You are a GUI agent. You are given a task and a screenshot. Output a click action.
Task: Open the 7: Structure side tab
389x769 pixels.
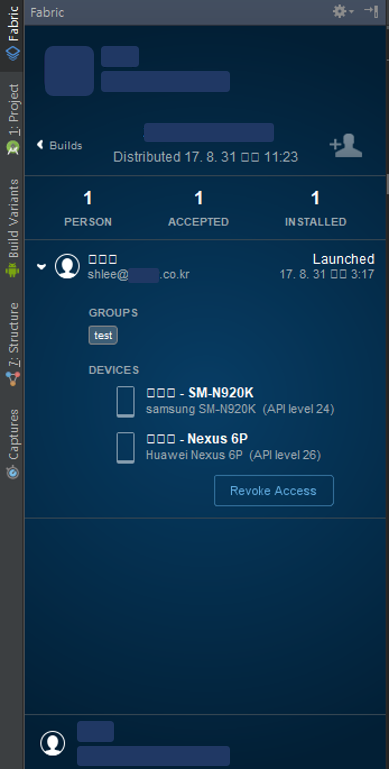coord(12,345)
